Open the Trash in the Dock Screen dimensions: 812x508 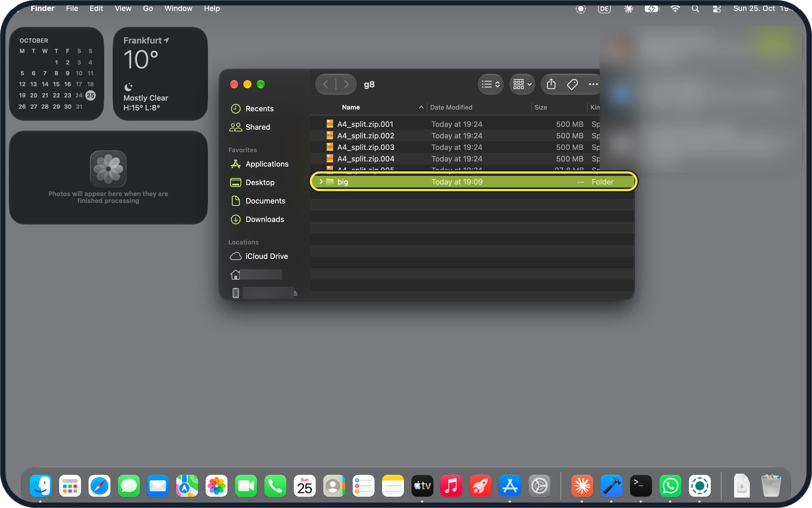771,486
